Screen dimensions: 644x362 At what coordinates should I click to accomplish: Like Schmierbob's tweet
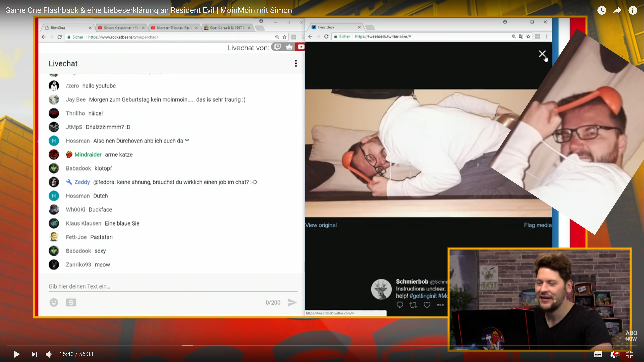pyautogui.click(x=427, y=305)
